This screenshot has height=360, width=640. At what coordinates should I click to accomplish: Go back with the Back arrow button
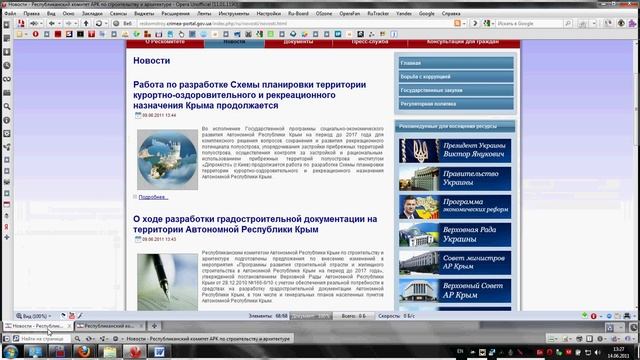coord(52,24)
